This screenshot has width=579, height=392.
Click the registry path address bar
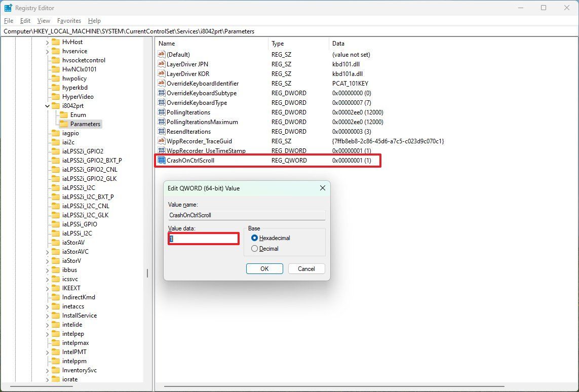coord(289,31)
